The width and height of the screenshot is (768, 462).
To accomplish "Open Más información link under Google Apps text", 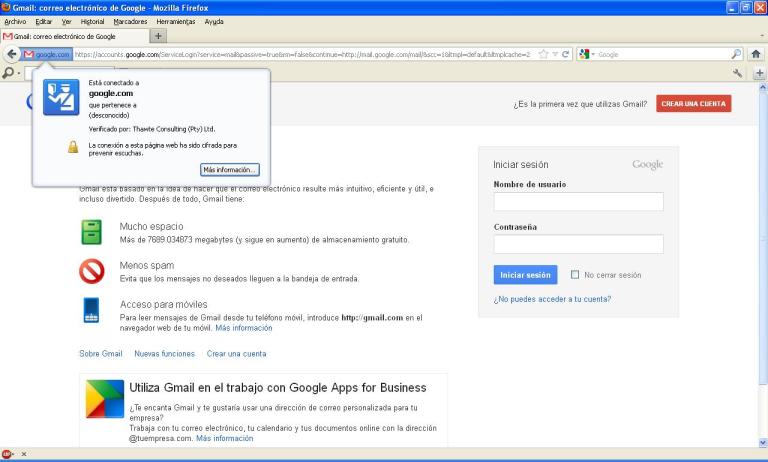I will (x=225, y=438).
